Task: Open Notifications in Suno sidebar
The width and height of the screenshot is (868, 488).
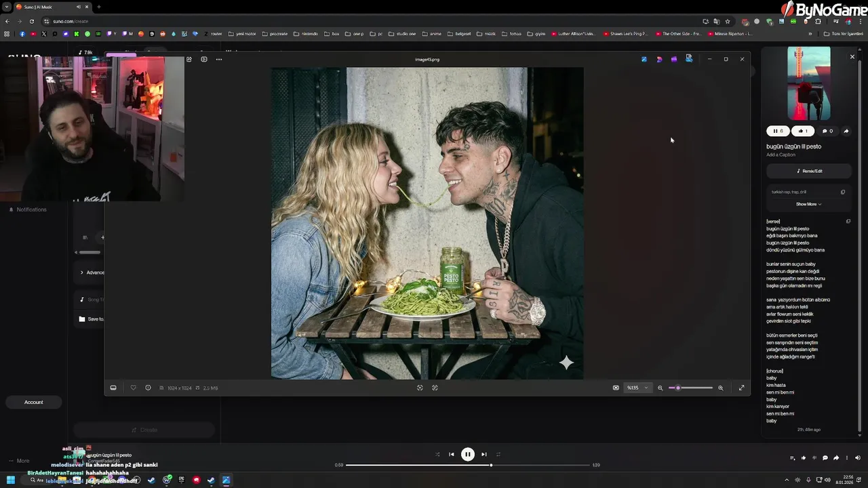Action: 28,209
